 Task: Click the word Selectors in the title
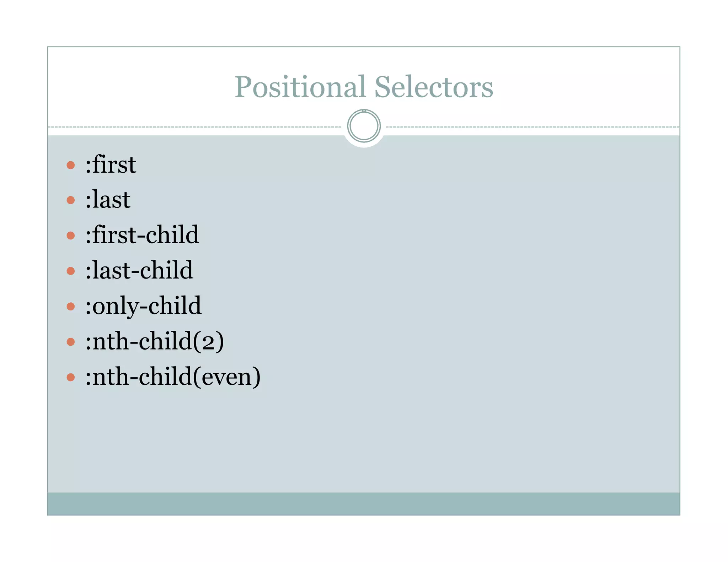434,86
